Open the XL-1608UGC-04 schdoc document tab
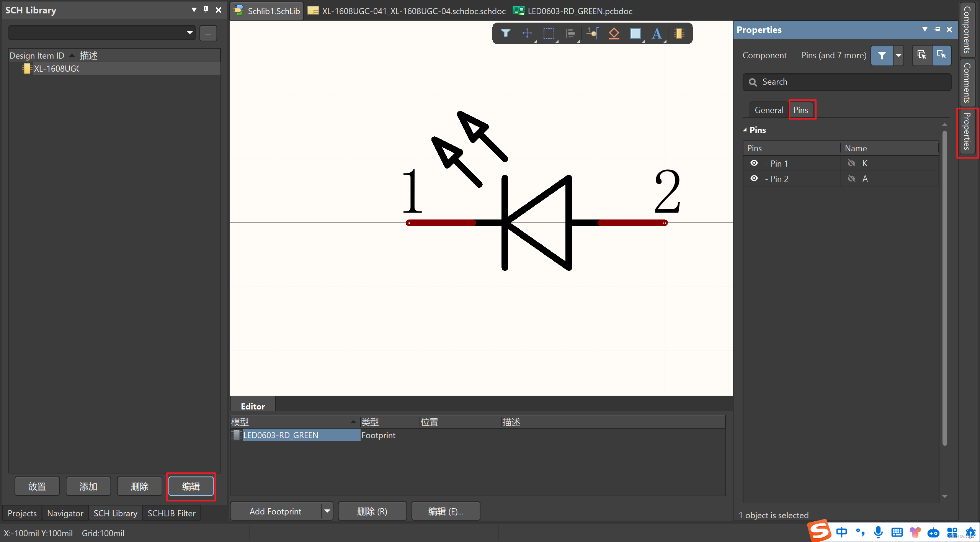 point(407,11)
